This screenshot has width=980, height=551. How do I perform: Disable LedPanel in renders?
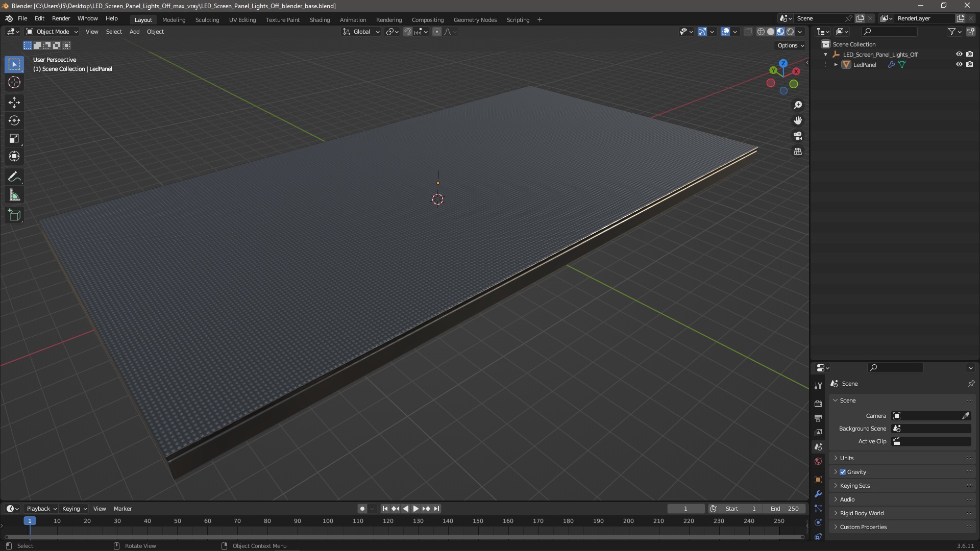pos(969,64)
